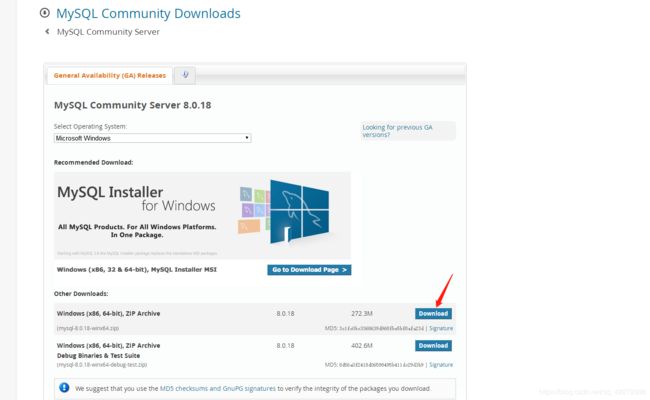650x400 pixels.
Task: Open the MySQL Community Server breadcrumb link
Action: point(108,32)
